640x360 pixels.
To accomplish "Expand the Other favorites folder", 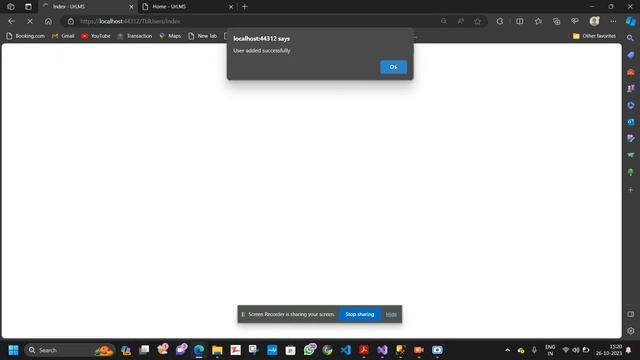I will tap(594, 36).
